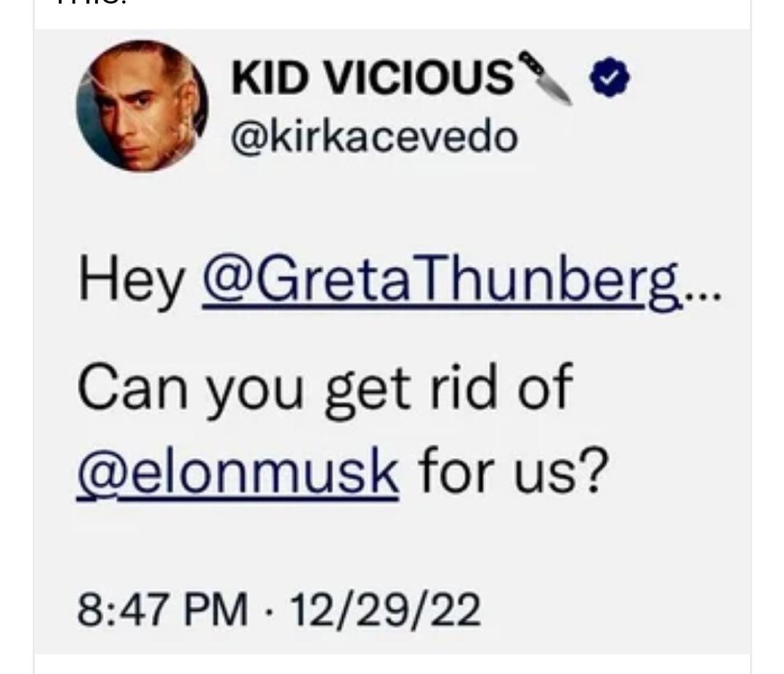Click the knife emoji beside the name

point(546,78)
